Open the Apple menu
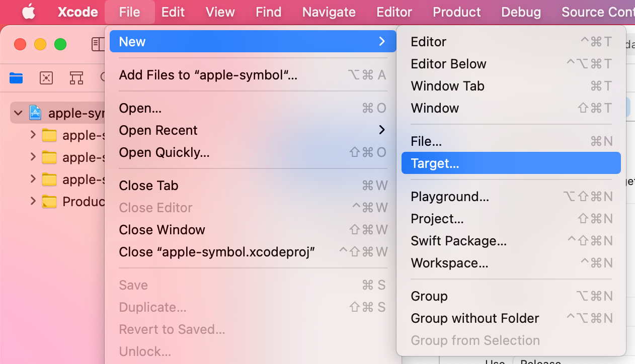 point(29,12)
